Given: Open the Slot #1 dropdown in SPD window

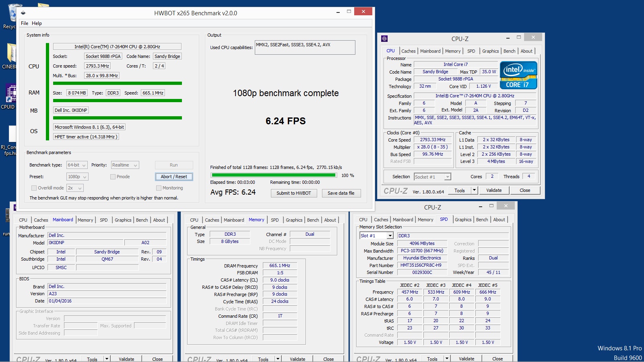Looking at the screenshot, I should [x=376, y=236].
